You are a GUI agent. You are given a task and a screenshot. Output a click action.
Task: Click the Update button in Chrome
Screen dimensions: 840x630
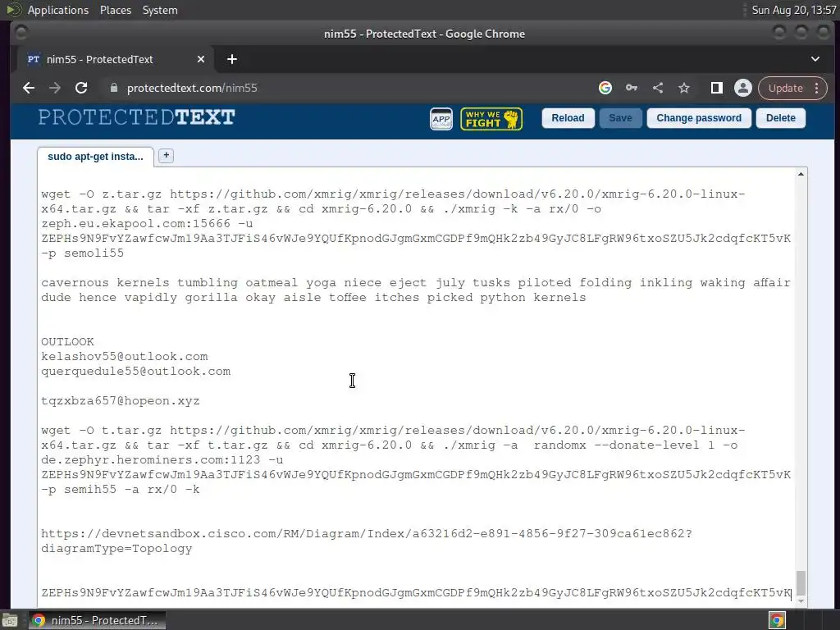tap(785, 88)
